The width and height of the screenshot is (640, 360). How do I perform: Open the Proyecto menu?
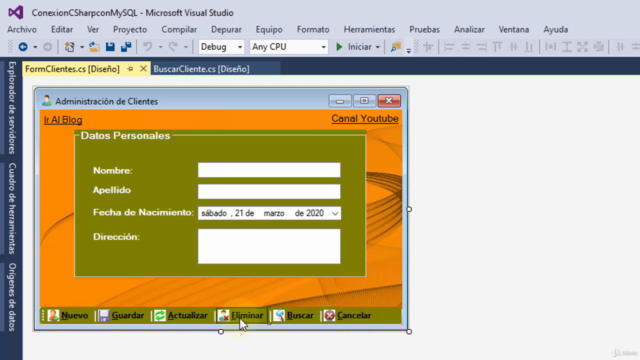pyautogui.click(x=130, y=29)
